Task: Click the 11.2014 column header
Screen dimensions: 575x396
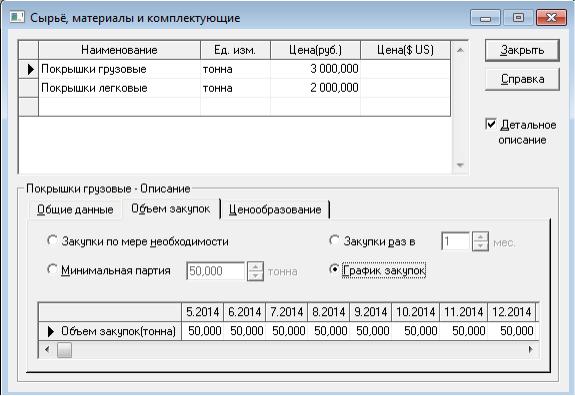Action: point(464,312)
